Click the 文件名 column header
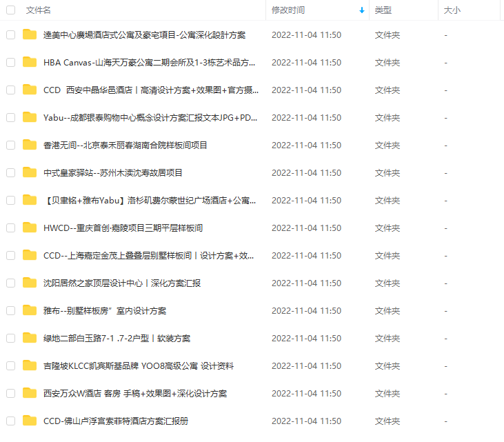The image size is (504, 442). pos(38,10)
